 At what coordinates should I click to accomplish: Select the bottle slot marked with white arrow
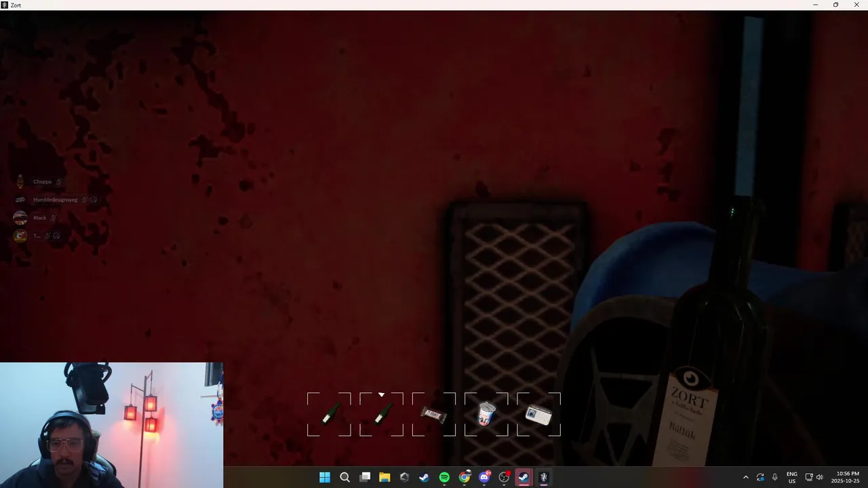point(381,414)
